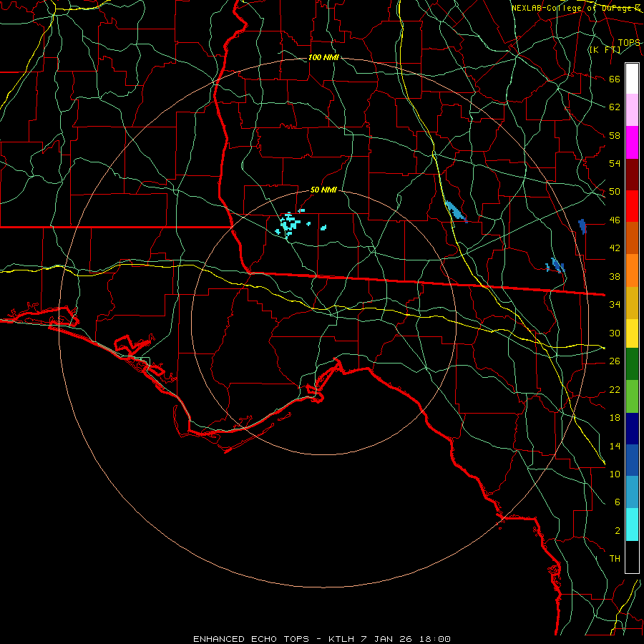
Task: Click the black TH legend swatch
Action: (x=632, y=557)
